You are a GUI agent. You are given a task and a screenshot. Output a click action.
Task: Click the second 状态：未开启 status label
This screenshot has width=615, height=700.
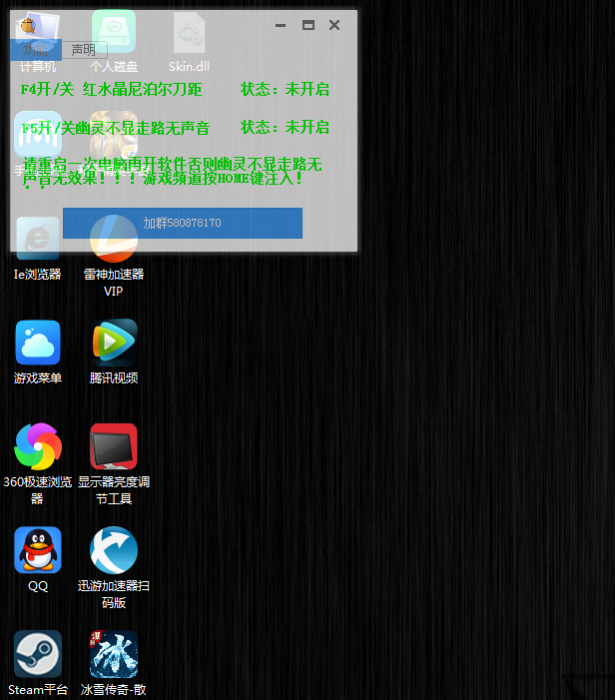(x=285, y=127)
